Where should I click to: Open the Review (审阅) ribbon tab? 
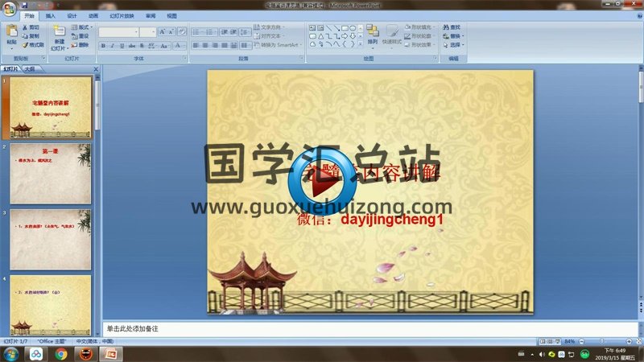(x=151, y=16)
